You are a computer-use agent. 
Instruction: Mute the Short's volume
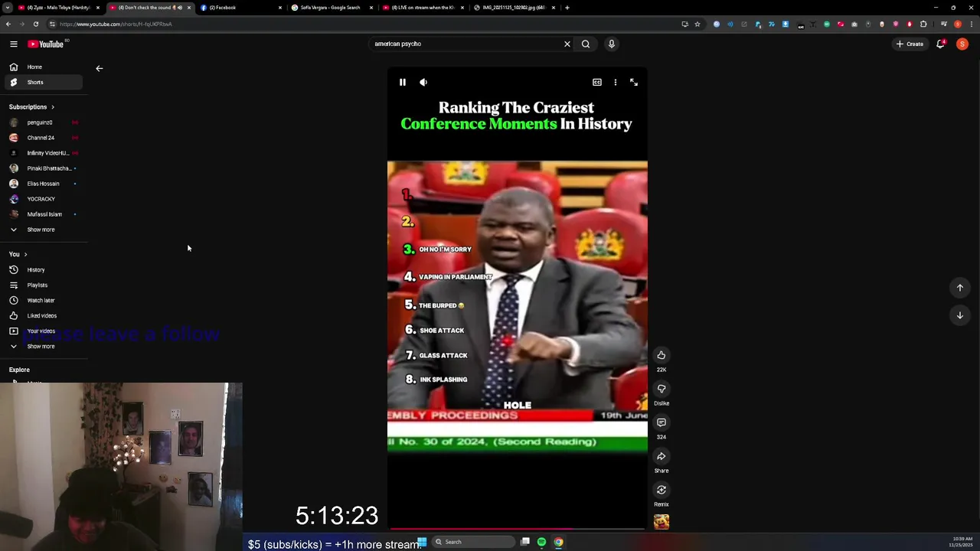pos(423,82)
